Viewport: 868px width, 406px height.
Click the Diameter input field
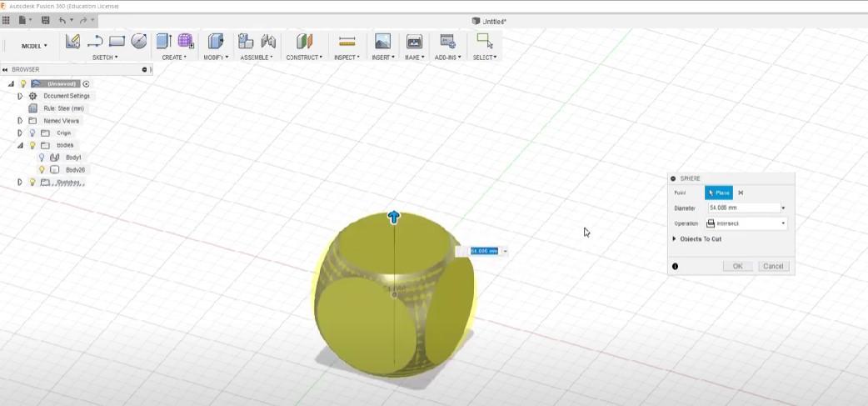click(x=743, y=208)
